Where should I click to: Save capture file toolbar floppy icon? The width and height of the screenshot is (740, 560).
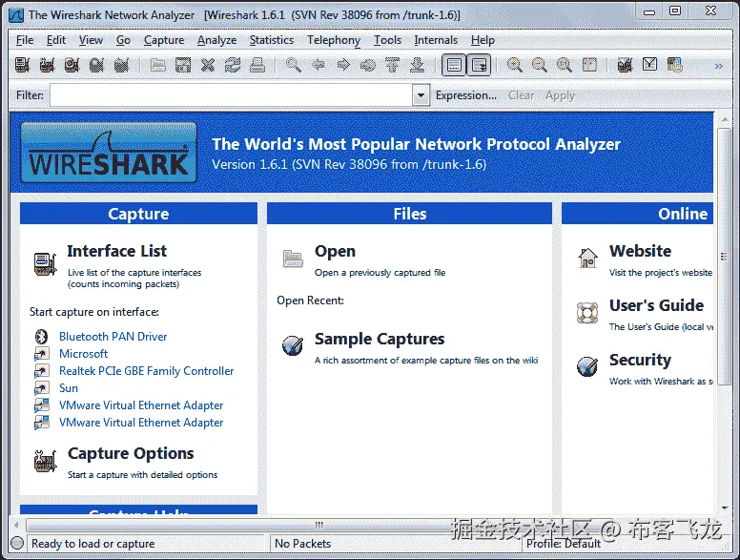[183, 65]
